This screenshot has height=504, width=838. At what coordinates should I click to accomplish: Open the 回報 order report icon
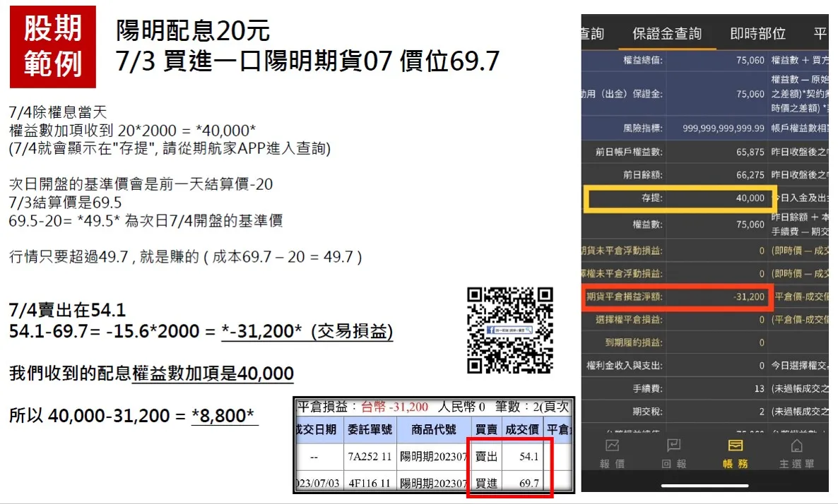click(x=673, y=452)
